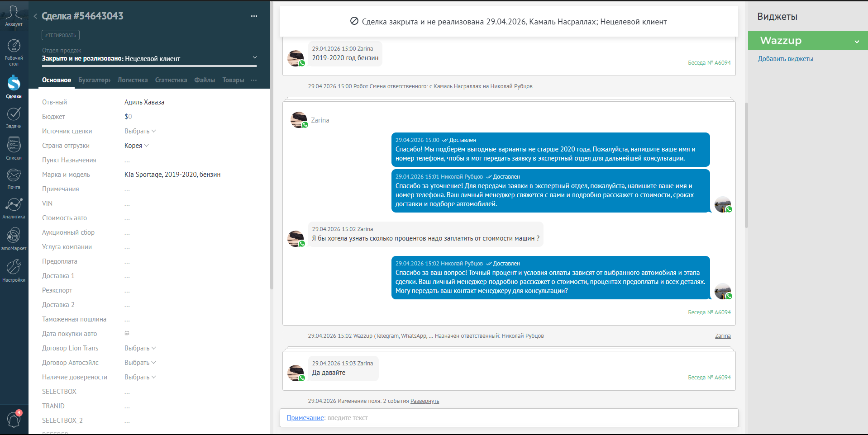Edit the Марка и модель Kia Sportage field
This screenshot has height=435, width=868.
point(172,175)
